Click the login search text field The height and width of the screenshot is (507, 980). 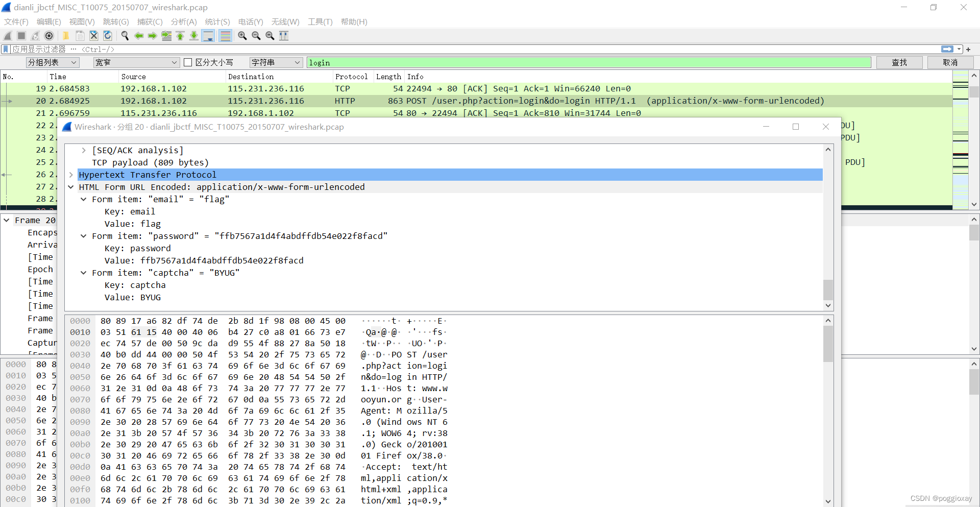click(x=589, y=62)
